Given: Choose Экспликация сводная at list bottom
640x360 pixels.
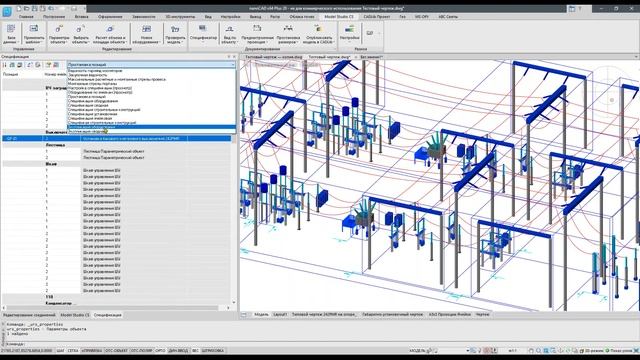Looking at the screenshot, I should click(x=151, y=131).
